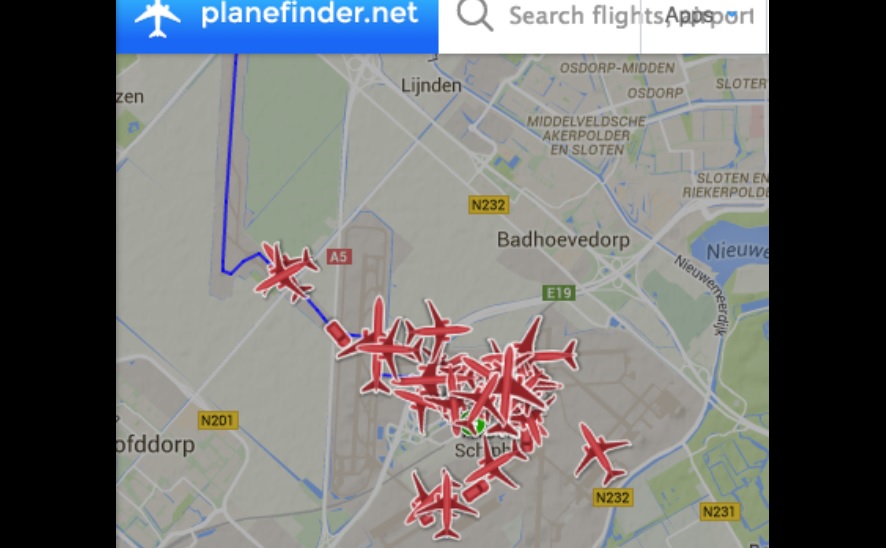Click the magnifying glass search icon
Screen dimensions: 886x548
pyautogui.click(x=475, y=15)
